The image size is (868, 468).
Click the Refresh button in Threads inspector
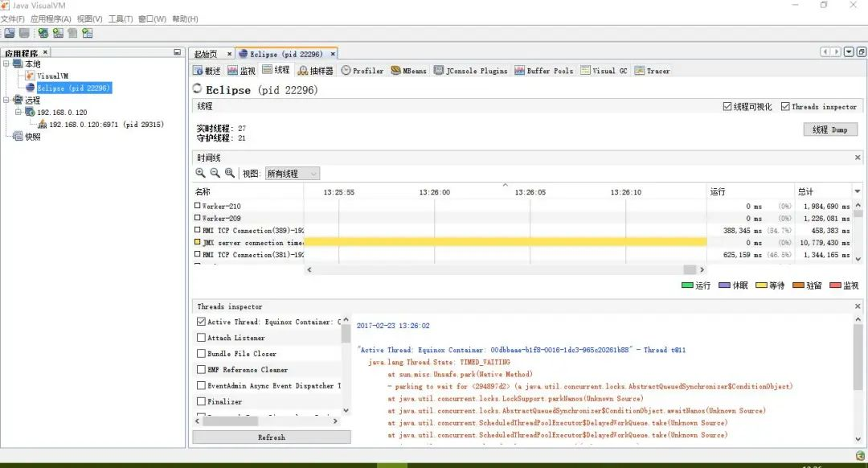[272, 437]
